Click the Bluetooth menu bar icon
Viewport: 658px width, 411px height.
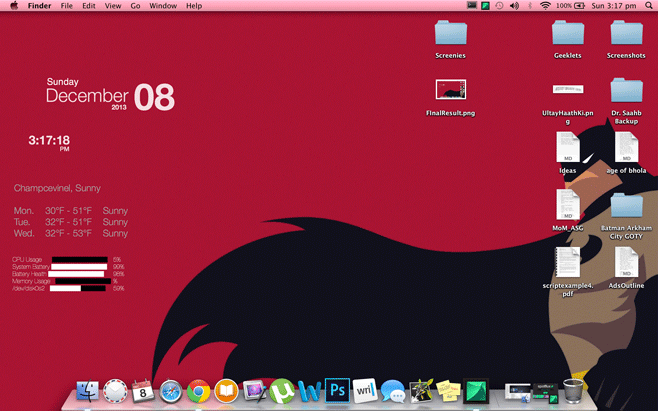530,6
